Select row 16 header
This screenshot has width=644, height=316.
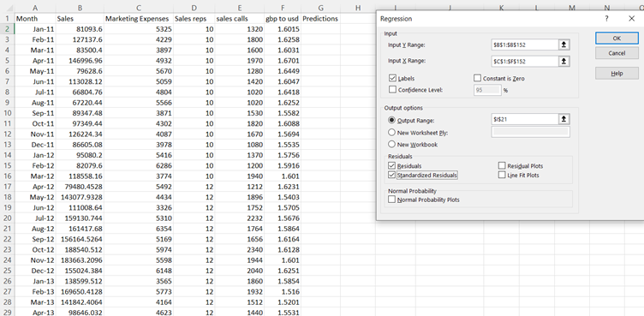tap(7, 176)
